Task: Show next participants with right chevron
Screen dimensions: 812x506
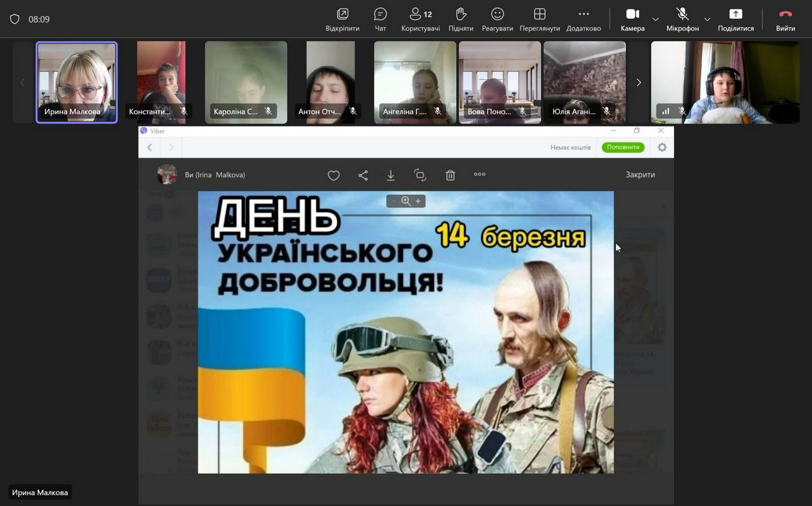Action: [638, 82]
